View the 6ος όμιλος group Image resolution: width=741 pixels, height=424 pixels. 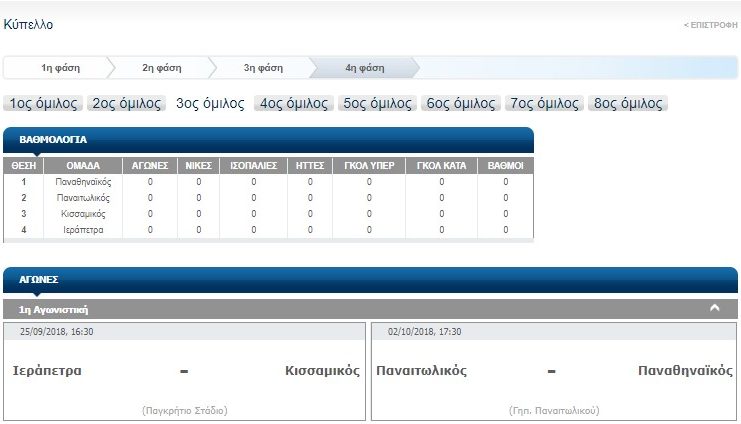(461, 103)
